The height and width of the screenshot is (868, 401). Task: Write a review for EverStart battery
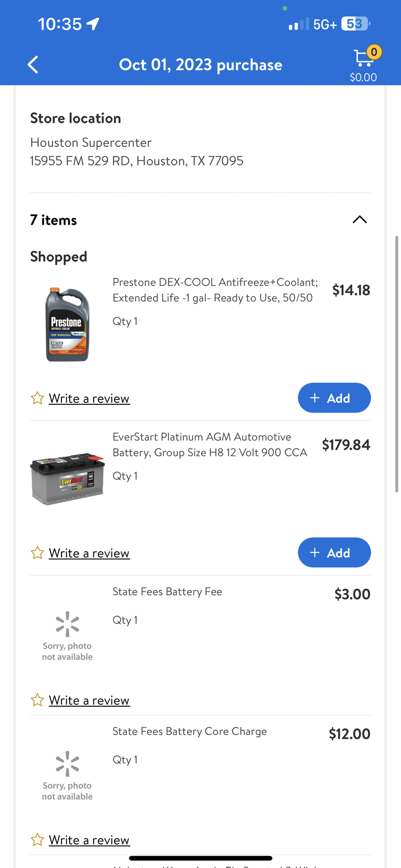pyautogui.click(x=89, y=553)
